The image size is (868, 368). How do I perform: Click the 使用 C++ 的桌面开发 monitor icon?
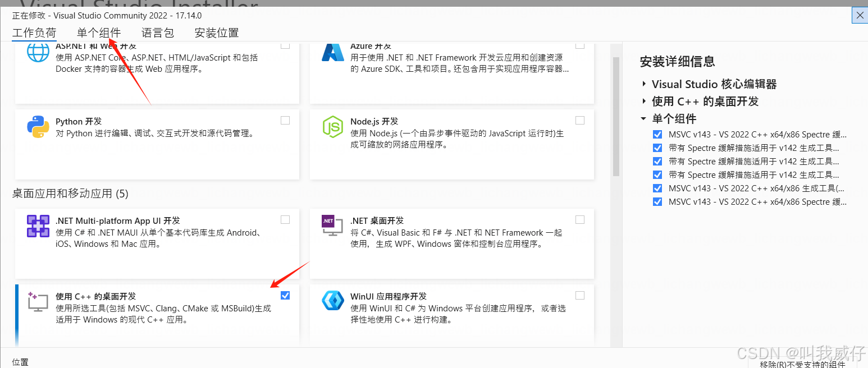(x=38, y=302)
